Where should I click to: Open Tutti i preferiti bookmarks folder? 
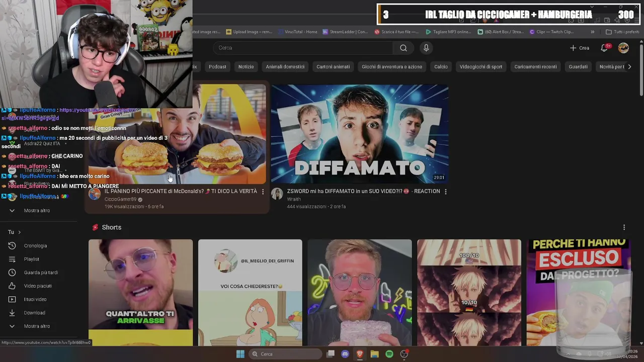(622, 32)
